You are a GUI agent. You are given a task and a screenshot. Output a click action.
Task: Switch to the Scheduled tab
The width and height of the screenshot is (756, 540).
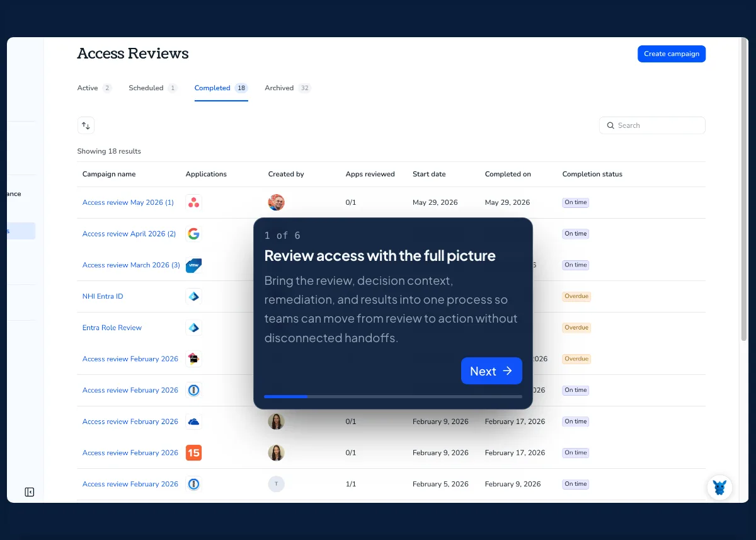153,88
